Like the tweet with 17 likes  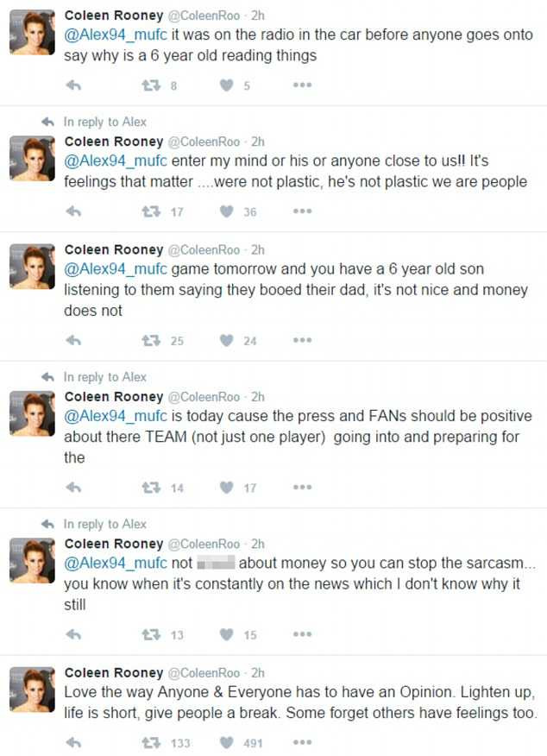[227, 488]
